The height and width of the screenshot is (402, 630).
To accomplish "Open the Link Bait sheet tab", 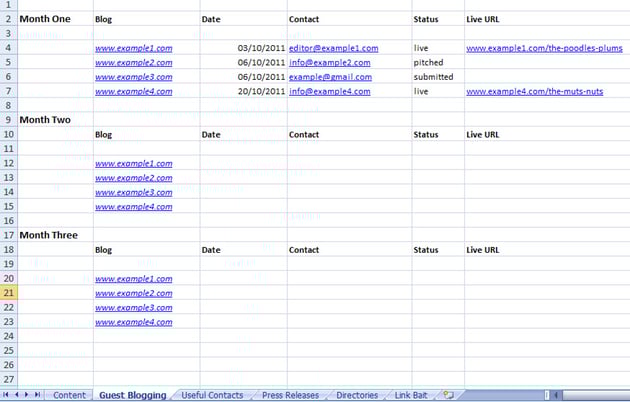I will [x=411, y=395].
